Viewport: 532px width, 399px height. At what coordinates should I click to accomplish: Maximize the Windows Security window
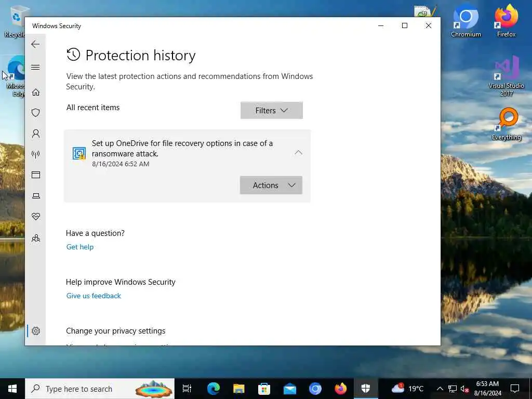pyautogui.click(x=404, y=25)
